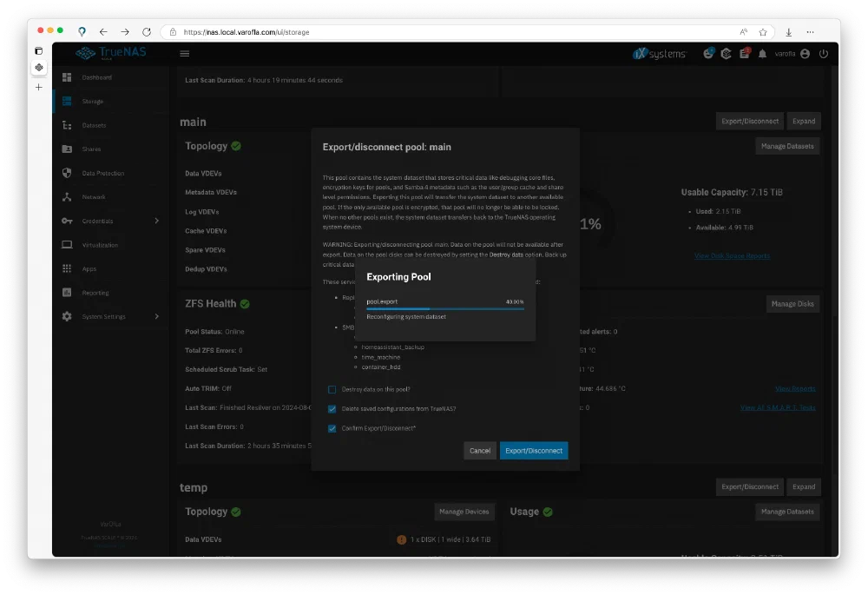
Task: Toggle the 'Confirm Export/Disconnect' checkbox
Action: (332, 428)
